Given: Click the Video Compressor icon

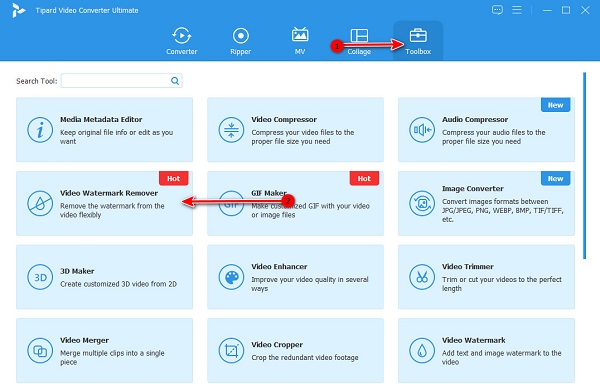Looking at the screenshot, I should tap(231, 130).
